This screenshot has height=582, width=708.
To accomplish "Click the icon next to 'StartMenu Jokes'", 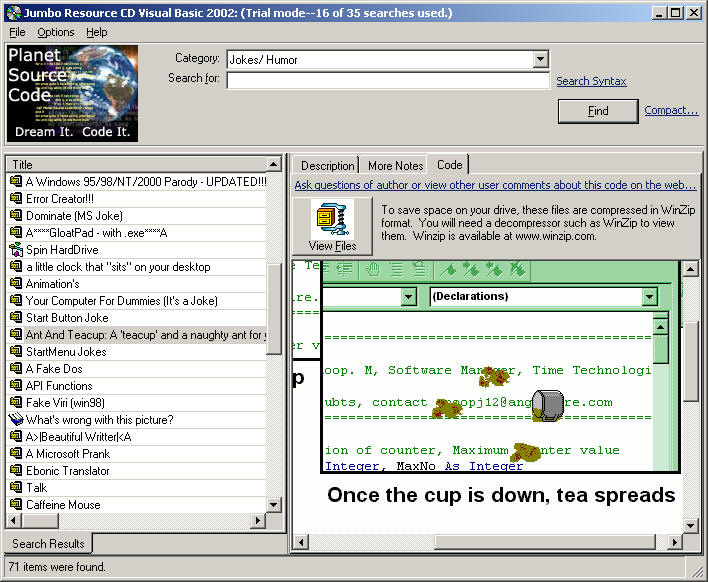I will coord(16,351).
